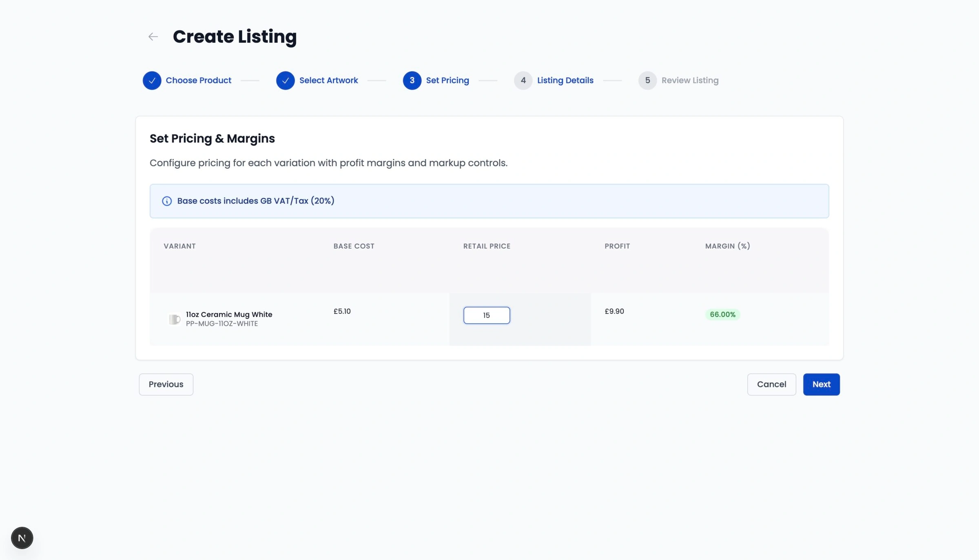Click the checkmark icon for Choose Product
Screen dimensions: 979x560
tap(152, 80)
